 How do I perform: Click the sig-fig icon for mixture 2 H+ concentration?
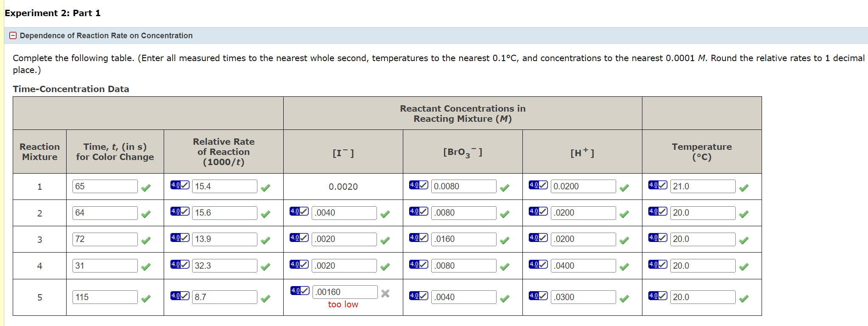coord(538,211)
